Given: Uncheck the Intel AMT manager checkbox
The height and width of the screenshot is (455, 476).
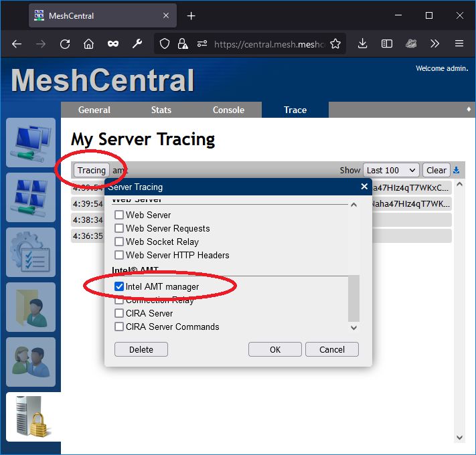Looking at the screenshot, I should pos(119,286).
